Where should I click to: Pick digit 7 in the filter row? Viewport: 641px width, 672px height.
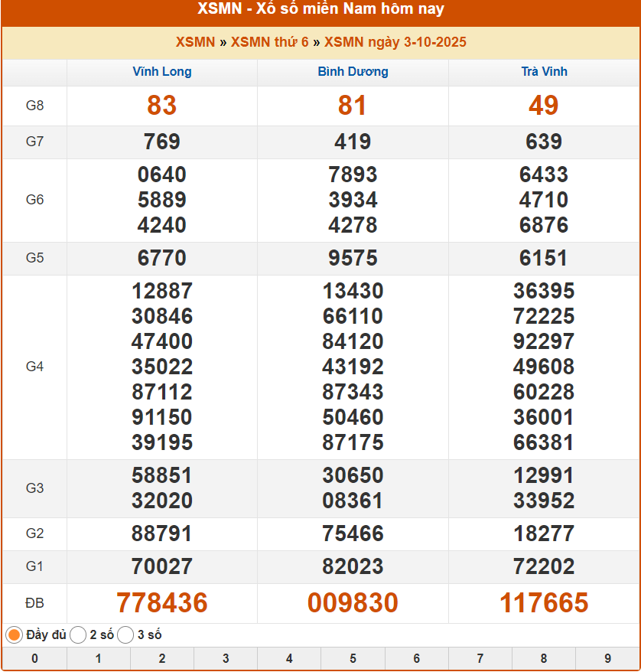pos(480,658)
